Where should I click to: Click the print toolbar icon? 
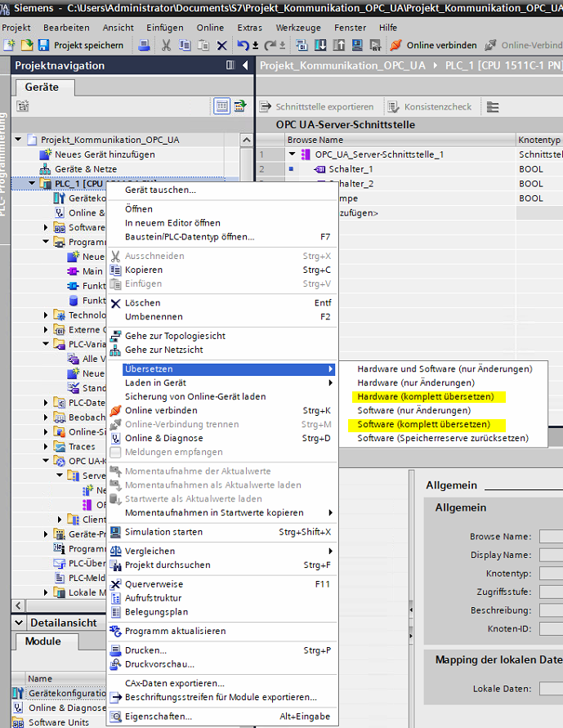click(x=145, y=45)
